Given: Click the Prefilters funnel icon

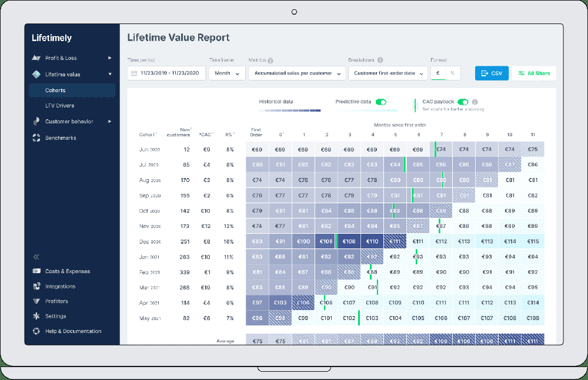Looking at the screenshot, I should 36,301.
